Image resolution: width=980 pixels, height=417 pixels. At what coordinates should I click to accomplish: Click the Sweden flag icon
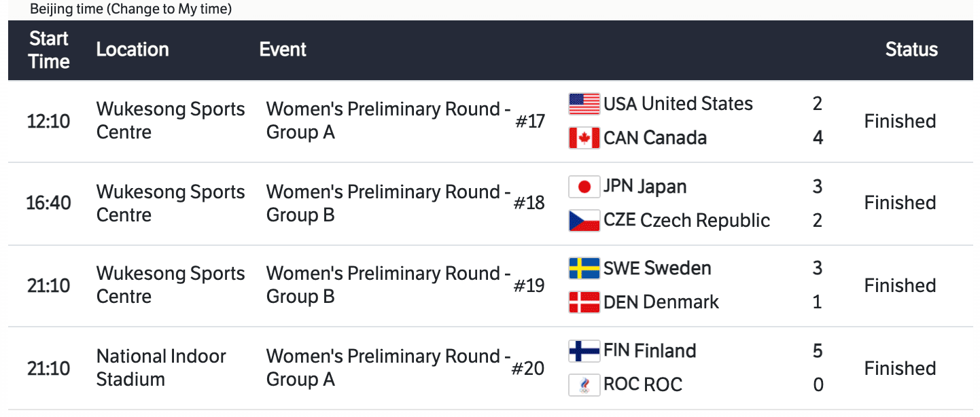point(584,268)
